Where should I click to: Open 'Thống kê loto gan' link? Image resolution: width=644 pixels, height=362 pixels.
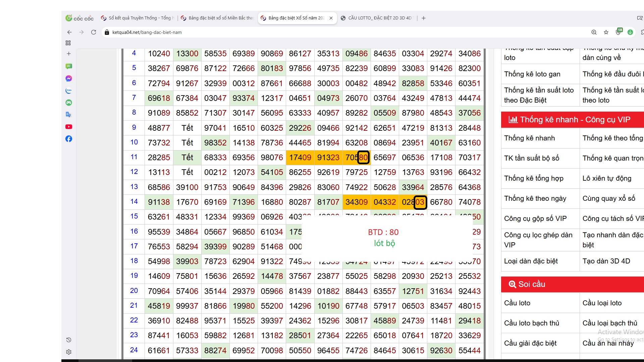point(532,74)
